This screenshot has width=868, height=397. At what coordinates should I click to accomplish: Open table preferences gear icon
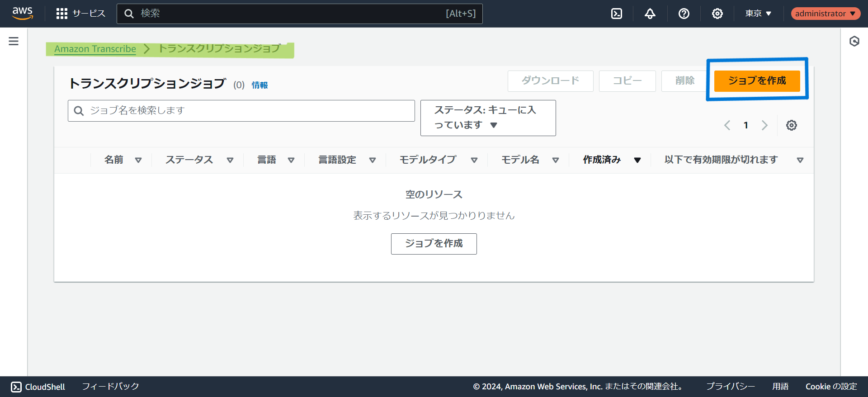coord(791,125)
